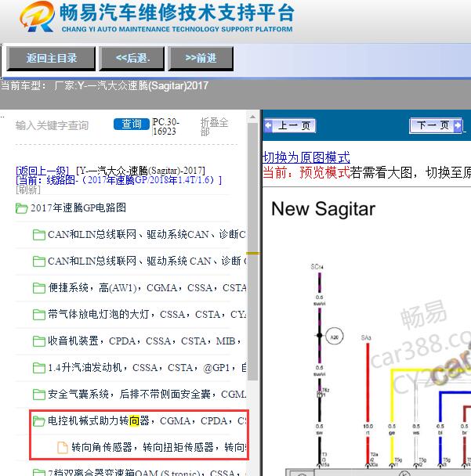Click the blue 查询 search button
Screen dimensions: 471x476
132,124
